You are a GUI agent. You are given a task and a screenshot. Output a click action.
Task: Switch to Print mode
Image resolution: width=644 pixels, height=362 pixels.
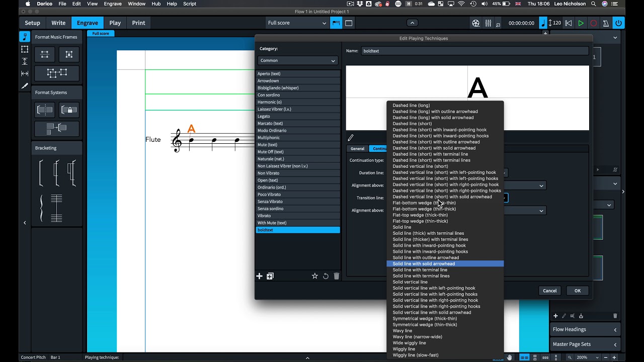click(139, 23)
